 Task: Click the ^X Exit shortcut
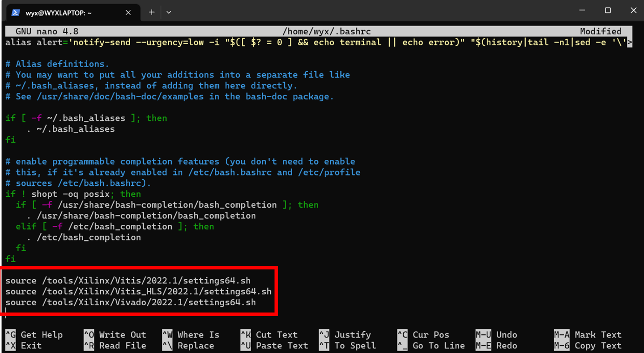(24, 346)
